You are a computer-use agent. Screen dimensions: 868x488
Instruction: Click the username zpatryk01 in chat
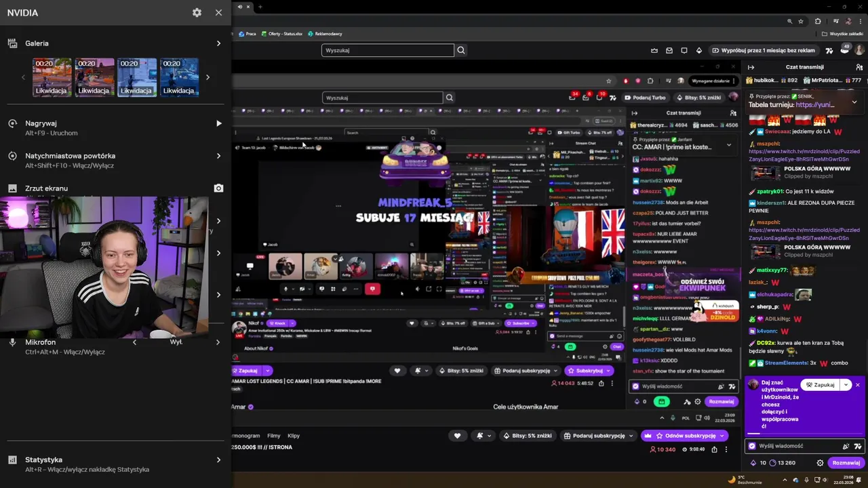[x=770, y=191]
